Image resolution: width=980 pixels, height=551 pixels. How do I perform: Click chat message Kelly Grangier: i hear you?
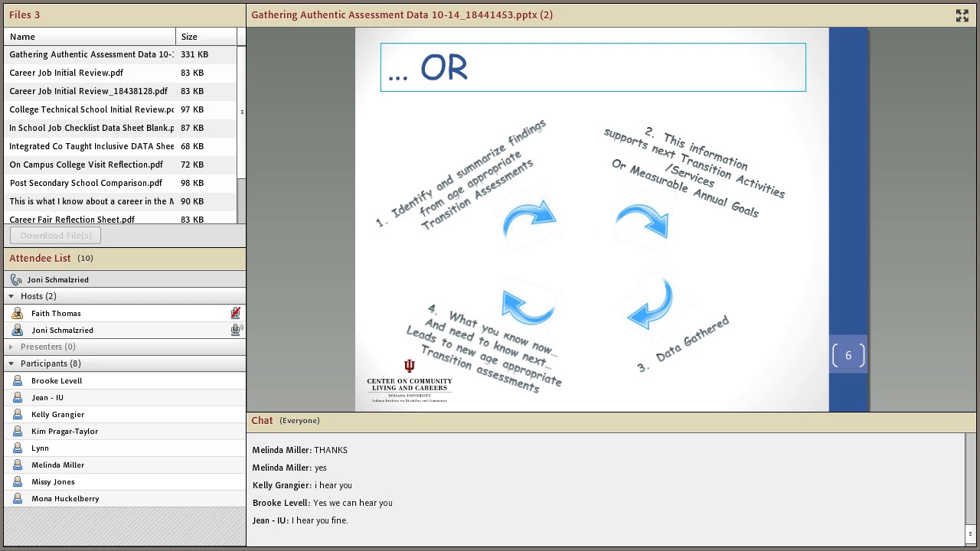tap(302, 485)
